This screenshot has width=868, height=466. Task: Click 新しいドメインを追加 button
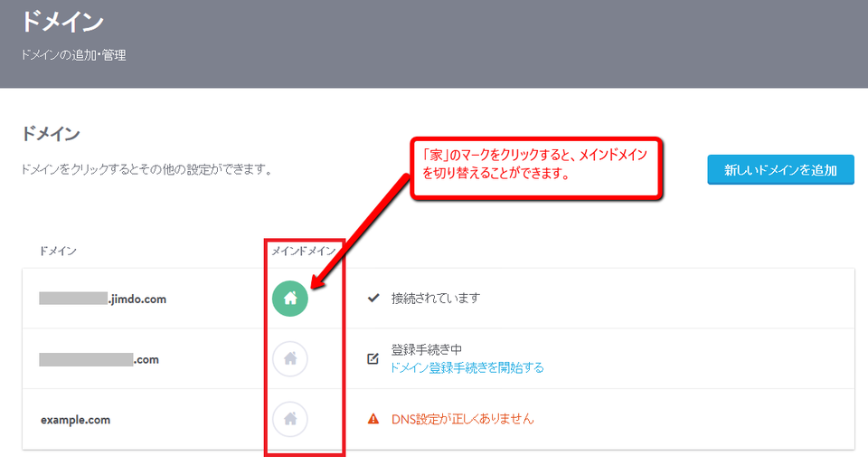click(x=780, y=169)
